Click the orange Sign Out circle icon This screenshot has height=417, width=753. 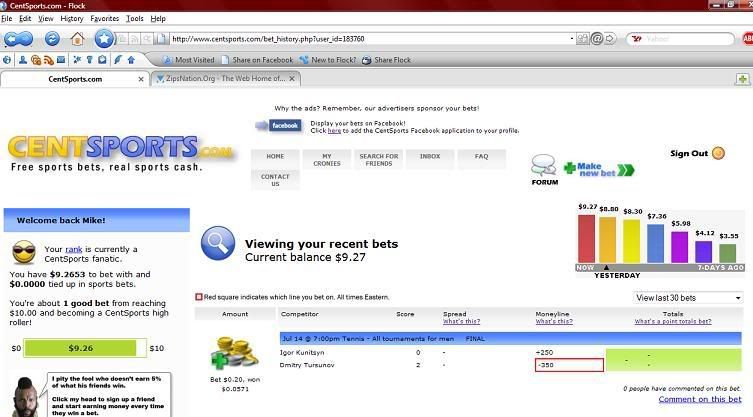[x=718, y=153]
